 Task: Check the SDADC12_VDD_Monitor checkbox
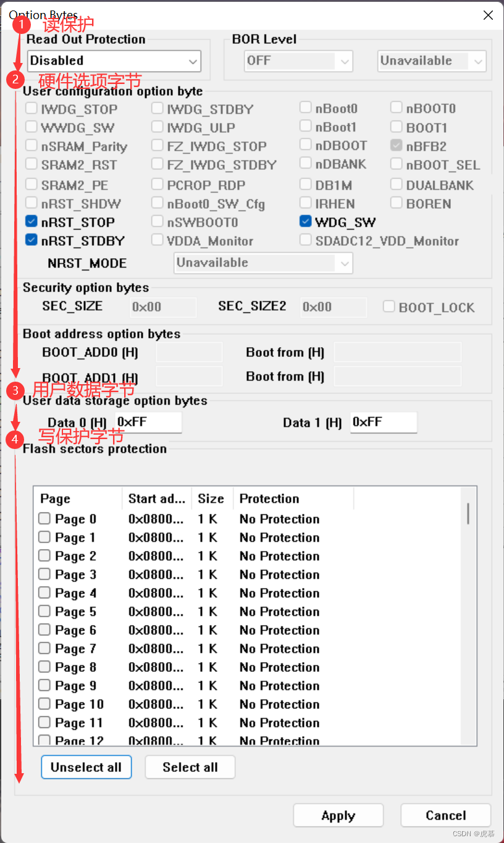(x=305, y=240)
